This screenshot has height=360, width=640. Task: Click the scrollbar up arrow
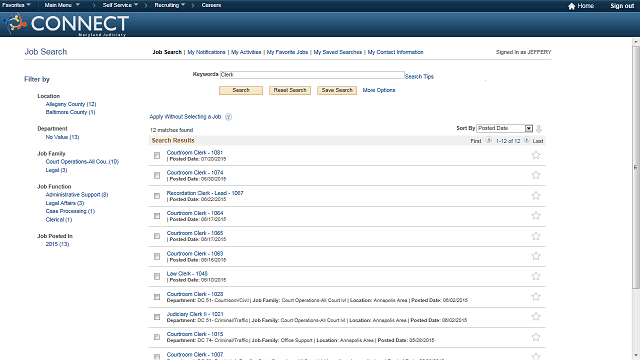(x=636, y=42)
